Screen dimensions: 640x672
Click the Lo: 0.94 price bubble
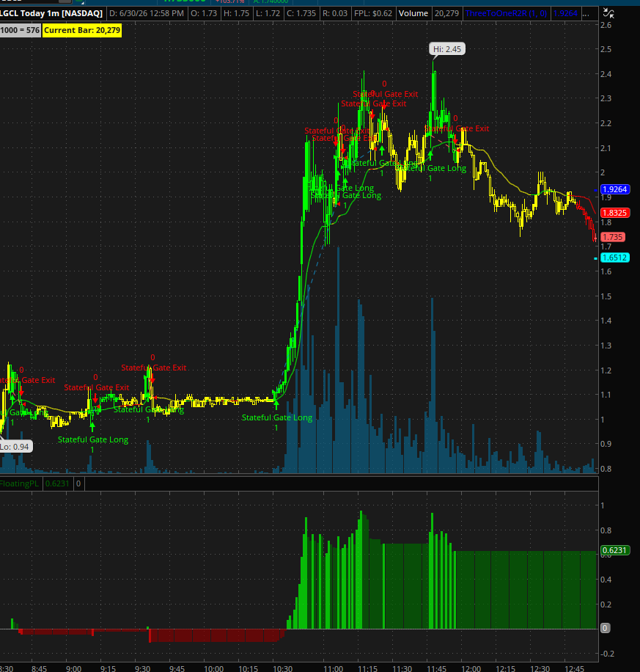15,447
